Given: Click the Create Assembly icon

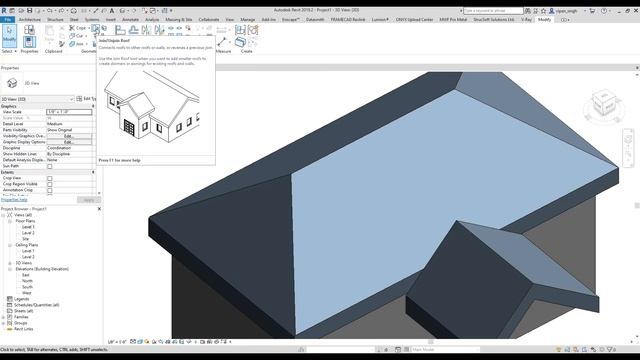Looking at the screenshot, I should [x=240, y=30].
